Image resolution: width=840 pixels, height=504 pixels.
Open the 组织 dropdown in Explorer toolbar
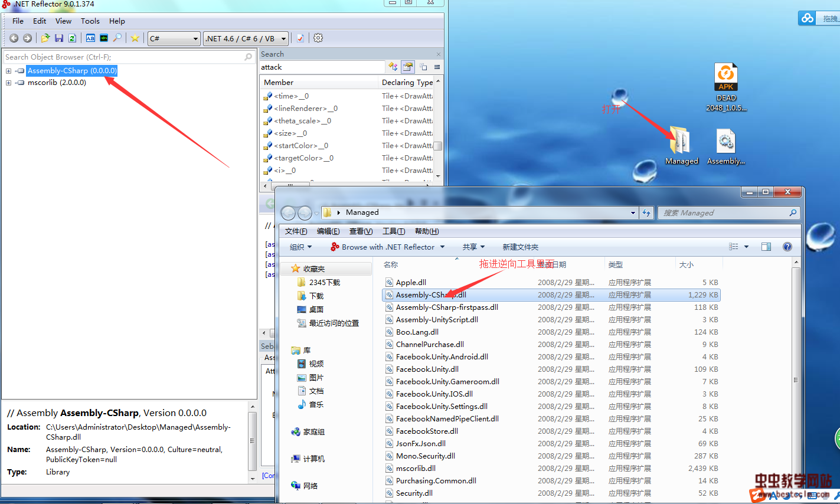(x=300, y=247)
